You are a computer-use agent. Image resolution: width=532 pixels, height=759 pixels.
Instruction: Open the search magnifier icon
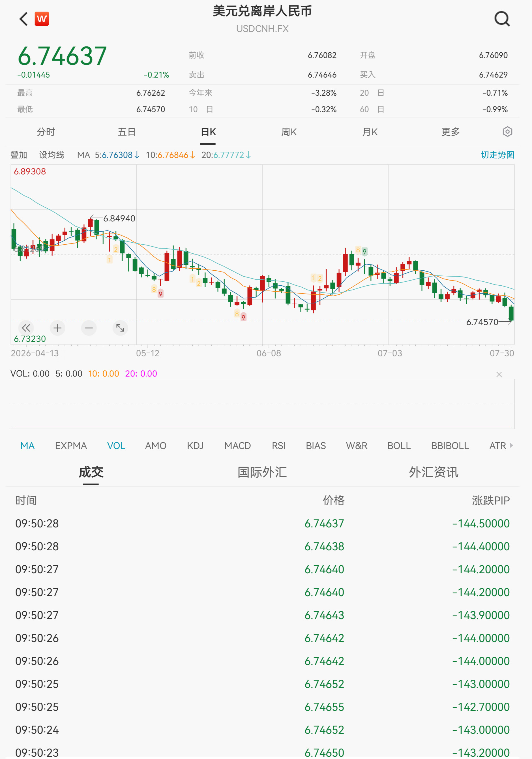tap(502, 19)
